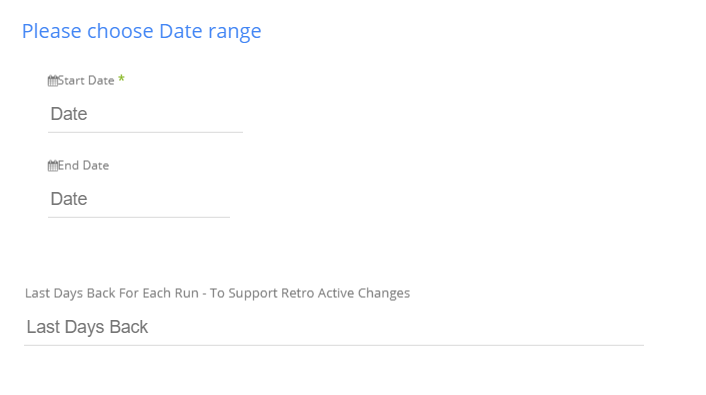Focus the End Date input field
Viewport: 706px width, 395px height.
coord(139,199)
